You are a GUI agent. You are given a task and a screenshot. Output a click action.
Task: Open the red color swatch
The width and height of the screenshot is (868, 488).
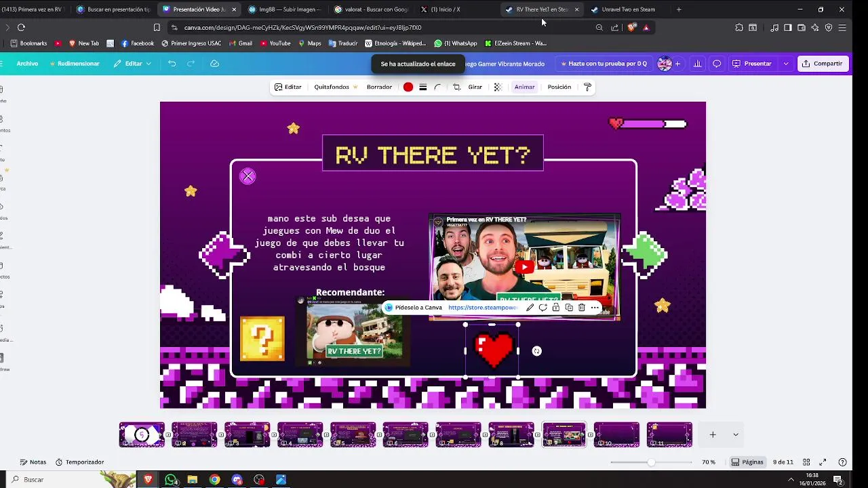408,87
